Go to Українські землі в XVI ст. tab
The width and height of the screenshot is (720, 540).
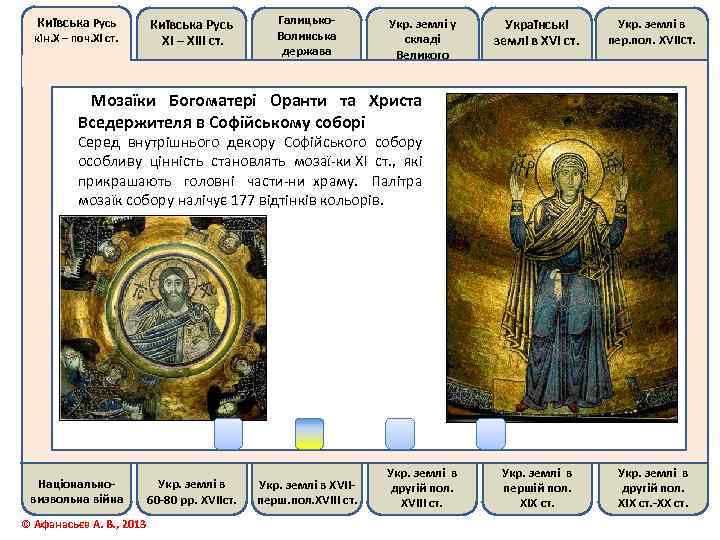tap(536, 33)
